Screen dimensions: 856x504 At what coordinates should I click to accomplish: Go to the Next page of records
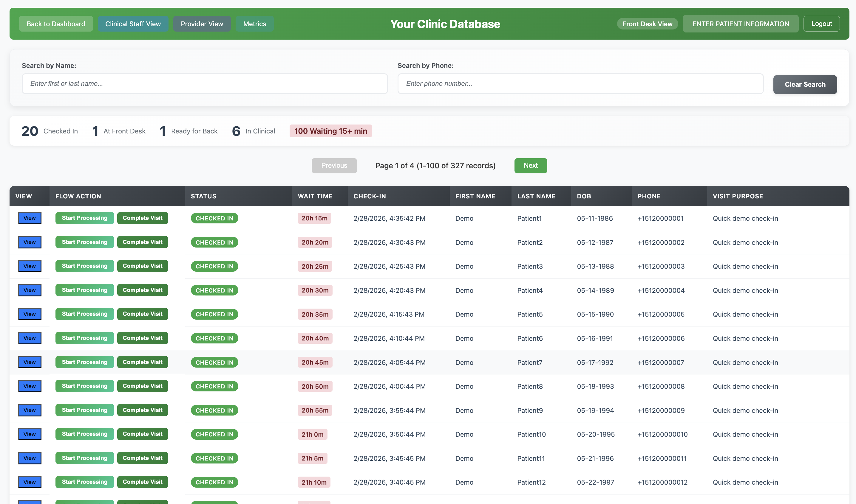530,166
